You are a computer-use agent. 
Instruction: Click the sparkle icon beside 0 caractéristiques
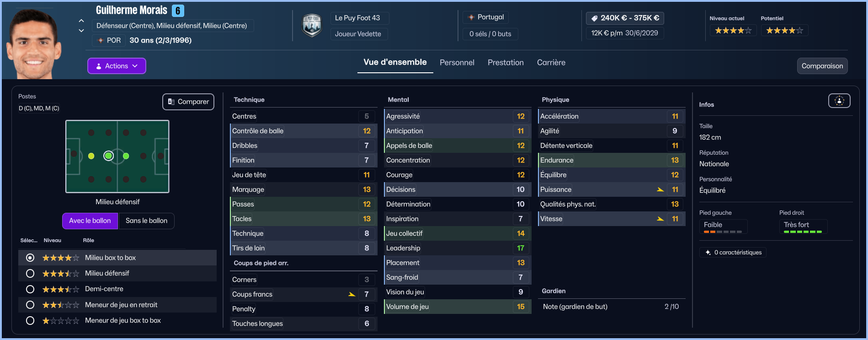pos(708,253)
